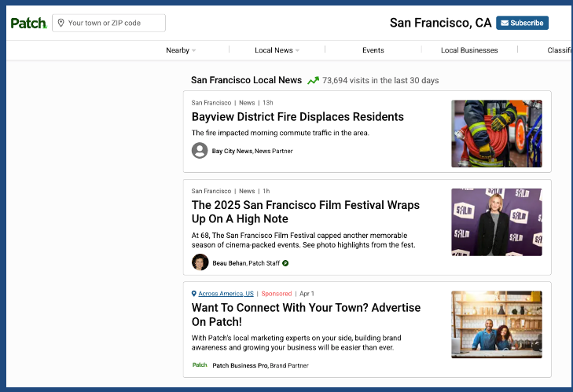This screenshot has height=392, width=573.
Task: Click the blue pin icon beside Across America
Action: coord(194,293)
